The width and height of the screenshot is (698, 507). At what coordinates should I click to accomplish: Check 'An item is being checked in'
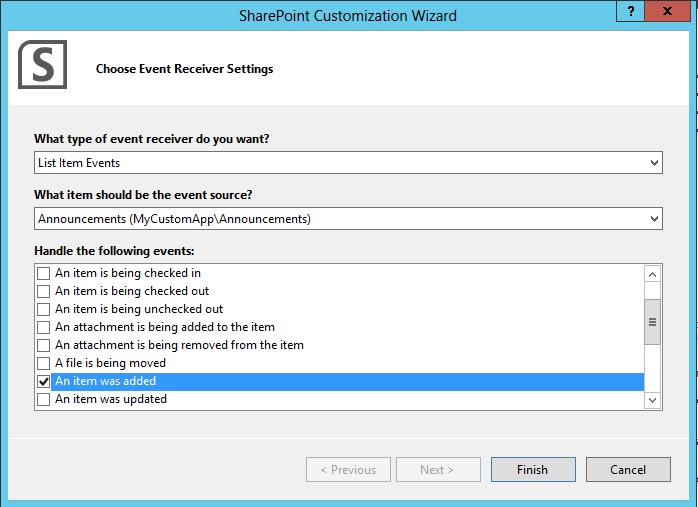pyautogui.click(x=44, y=273)
